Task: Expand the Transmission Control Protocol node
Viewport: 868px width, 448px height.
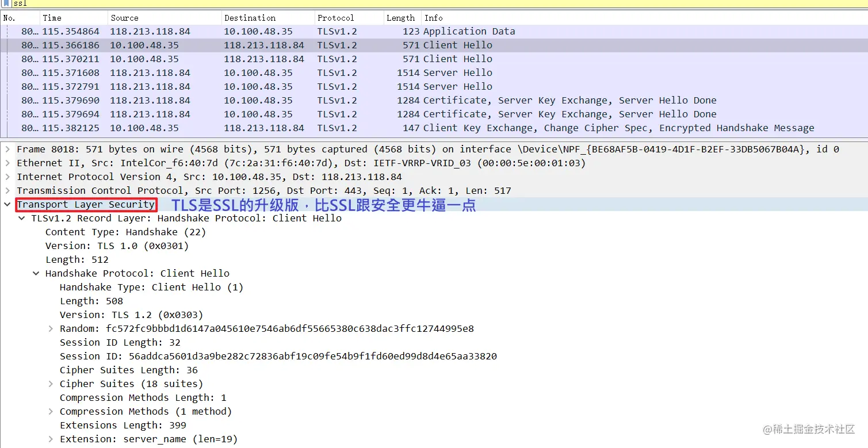Action: (x=7, y=191)
